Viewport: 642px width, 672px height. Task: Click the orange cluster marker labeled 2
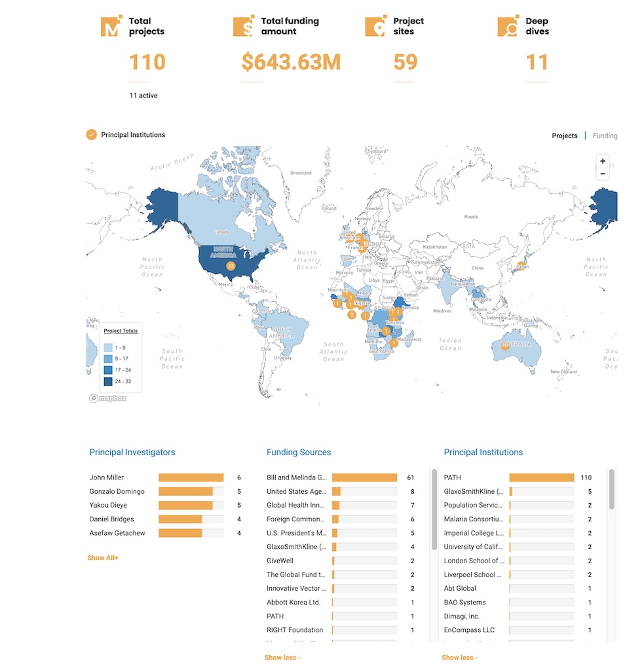click(351, 314)
